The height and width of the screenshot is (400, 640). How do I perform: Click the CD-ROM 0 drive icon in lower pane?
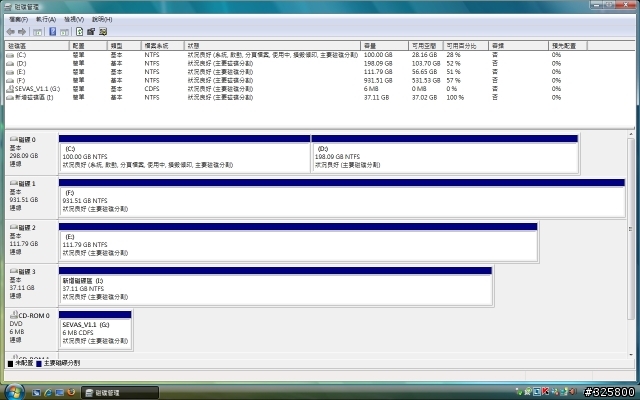tap(14, 315)
